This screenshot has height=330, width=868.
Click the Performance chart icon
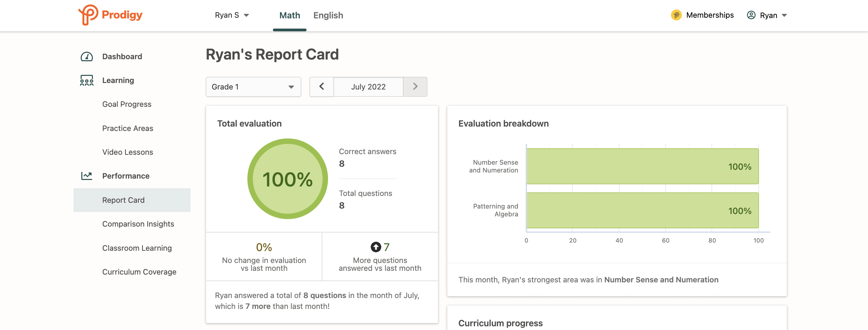point(87,176)
